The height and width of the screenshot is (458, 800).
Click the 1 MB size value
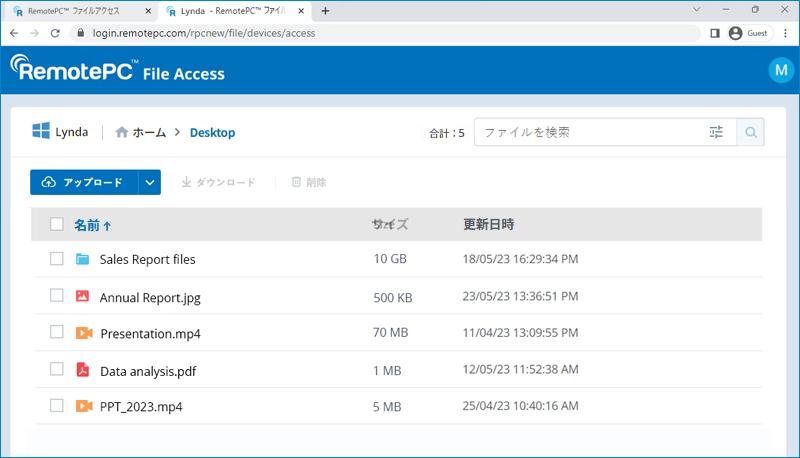(387, 370)
